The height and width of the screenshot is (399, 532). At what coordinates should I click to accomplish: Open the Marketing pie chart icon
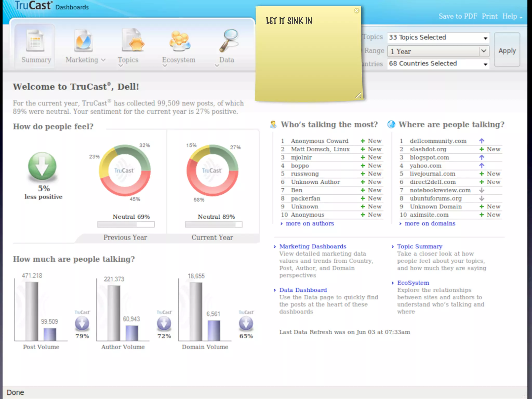coord(83,41)
